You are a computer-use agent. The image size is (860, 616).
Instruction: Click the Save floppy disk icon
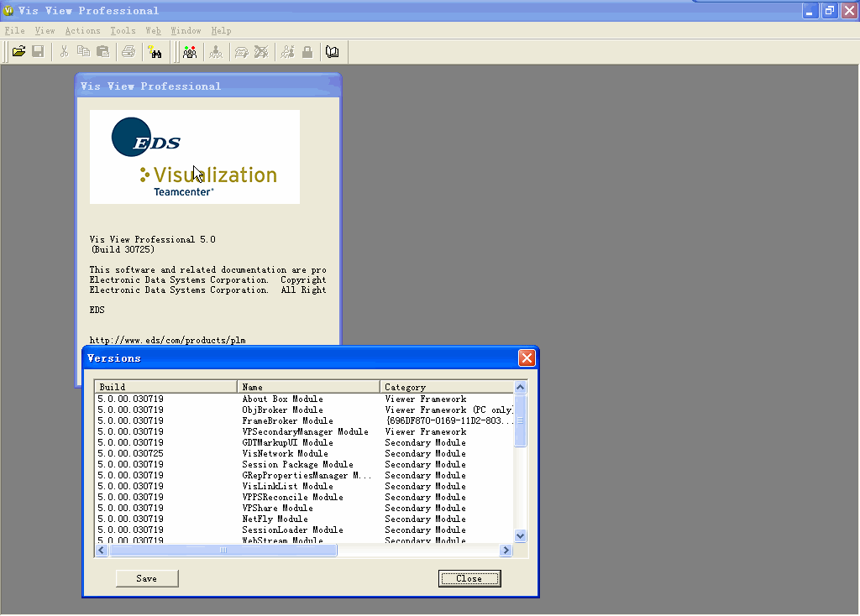tap(38, 52)
